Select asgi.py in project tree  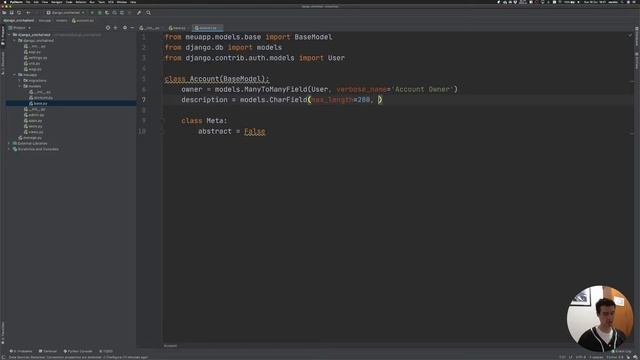click(32, 52)
